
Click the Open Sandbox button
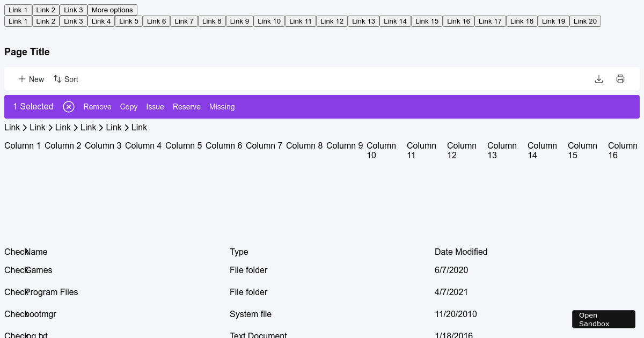pyautogui.click(x=603, y=319)
